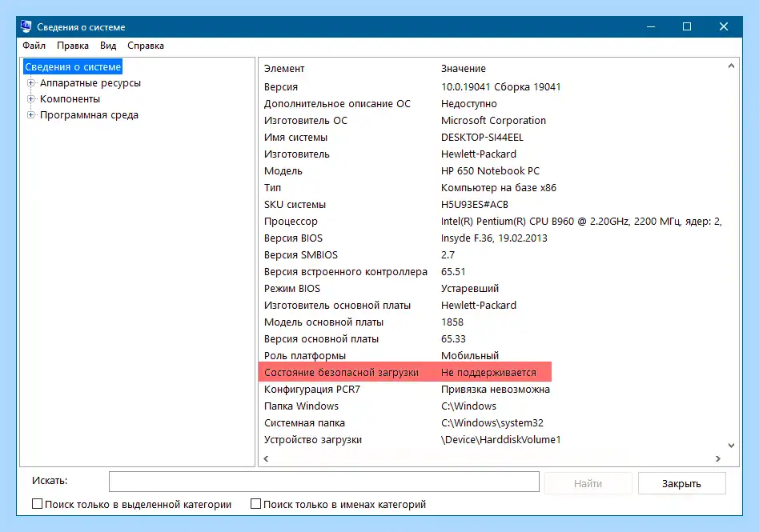Viewport: 759px width, 532px height.
Task: Select the Дополнительное описание ОС row
Action: coord(492,103)
